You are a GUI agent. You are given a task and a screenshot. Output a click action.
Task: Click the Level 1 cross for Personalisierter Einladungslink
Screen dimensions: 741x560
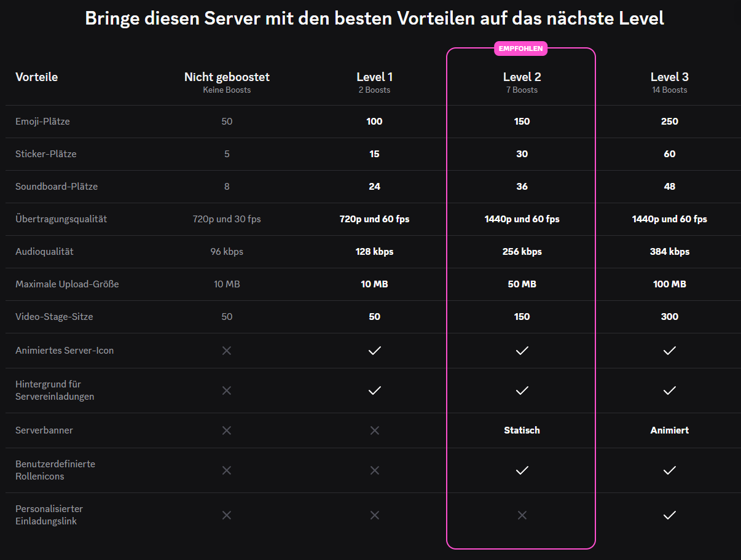pyautogui.click(x=375, y=515)
